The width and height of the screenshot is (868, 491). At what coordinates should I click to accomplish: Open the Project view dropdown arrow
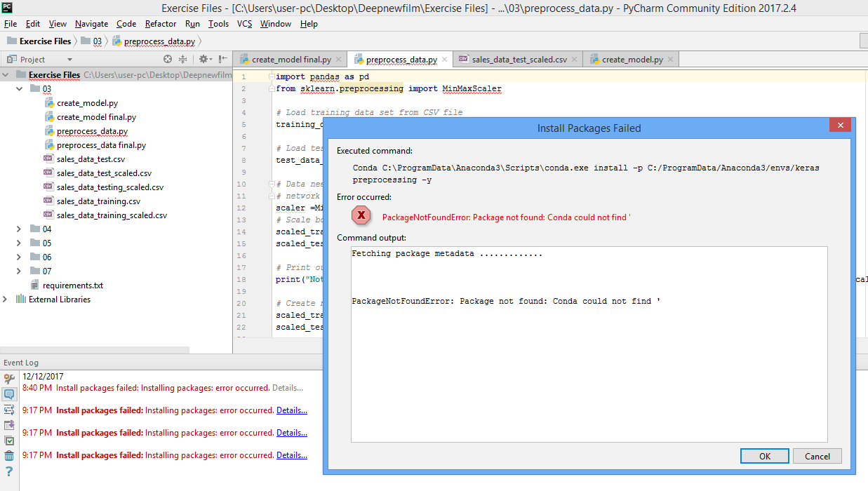(69, 60)
